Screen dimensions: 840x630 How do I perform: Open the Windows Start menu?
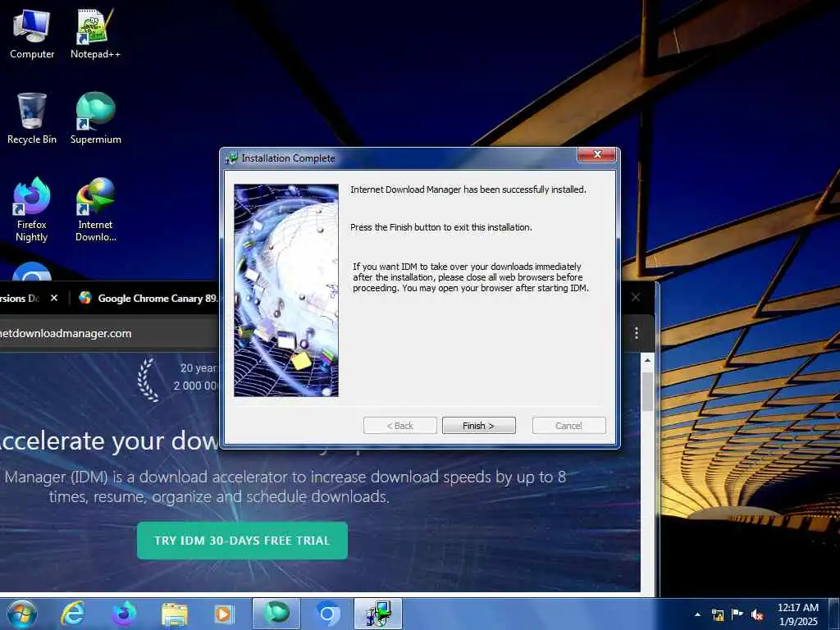point(21,614)
